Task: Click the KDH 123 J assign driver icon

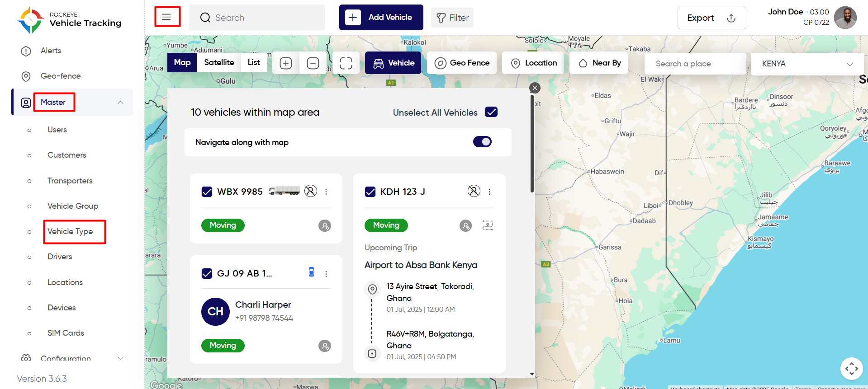Action: [466, 225]
